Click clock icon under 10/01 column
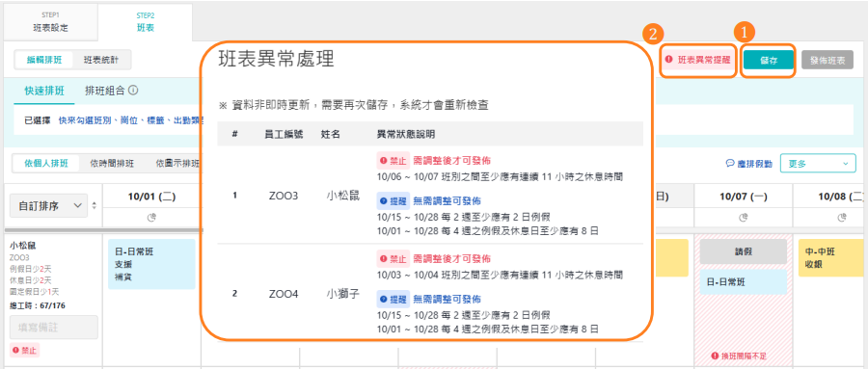The width and height of the screenshot is (868, 369). (151, 218)
